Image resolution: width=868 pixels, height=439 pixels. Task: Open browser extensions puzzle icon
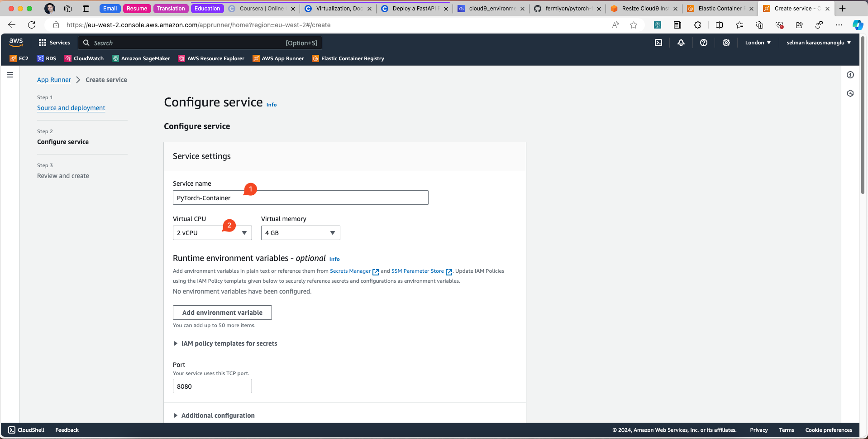click(697, 25)
